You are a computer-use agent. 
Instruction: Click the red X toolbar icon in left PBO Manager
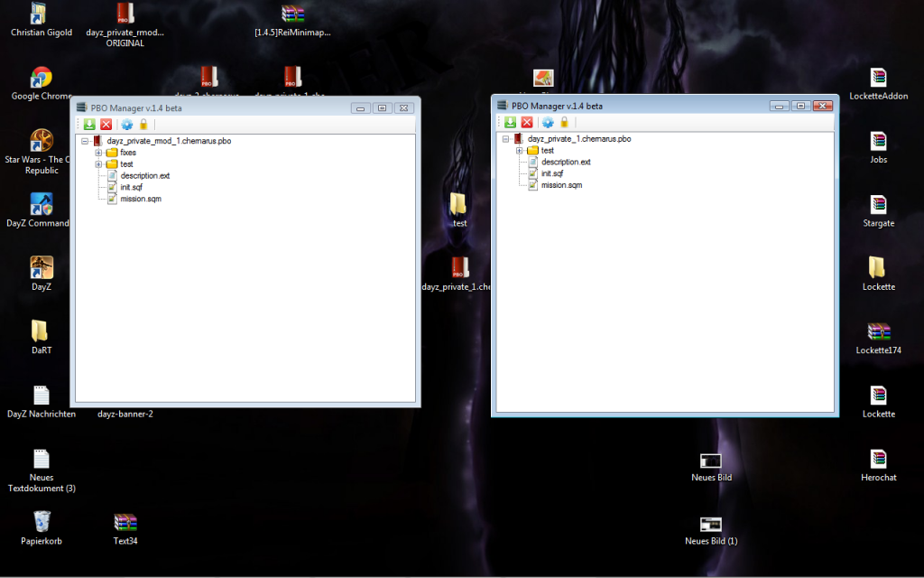pos(106,125)
